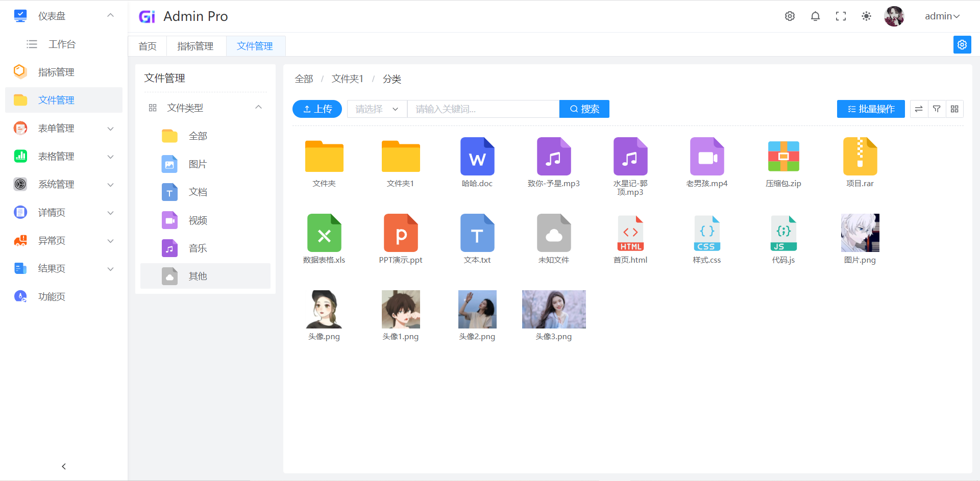
Task: Click the 批量操作 batch operation button
Action: tap(870, 109)
